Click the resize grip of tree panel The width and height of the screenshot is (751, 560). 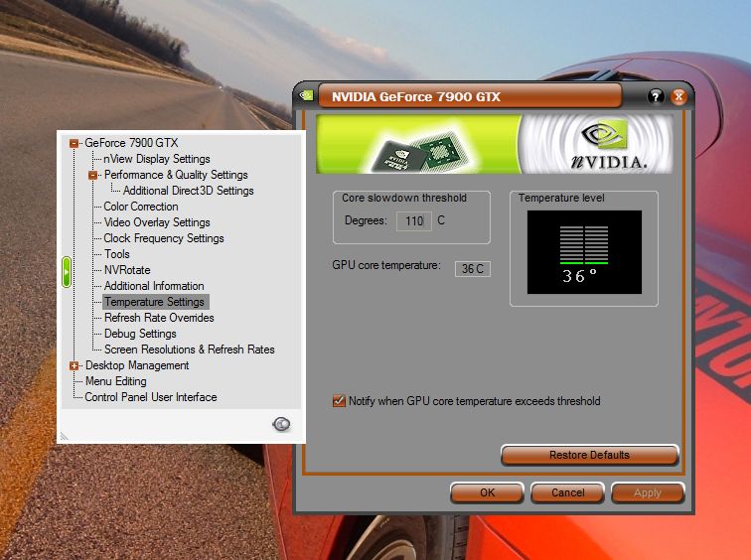pyautogui.click(x=64, y=436)
